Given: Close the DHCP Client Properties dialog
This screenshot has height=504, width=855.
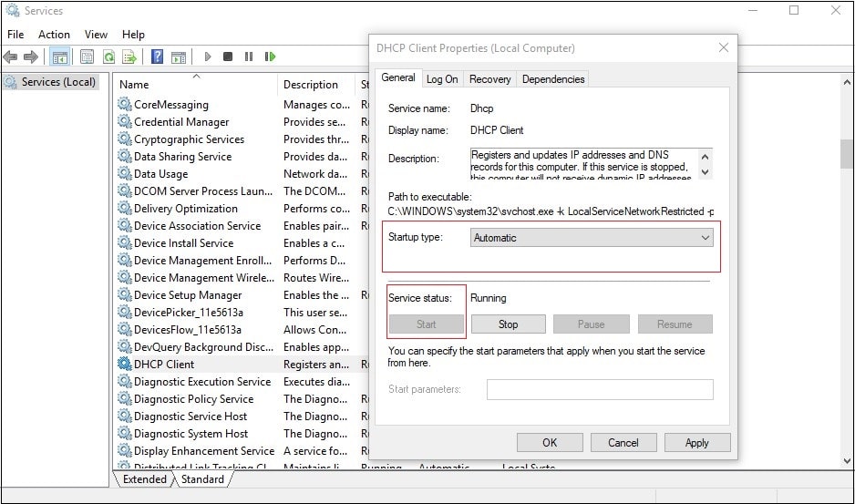Looking at the screenshot, I should click(x=724, y=48).
